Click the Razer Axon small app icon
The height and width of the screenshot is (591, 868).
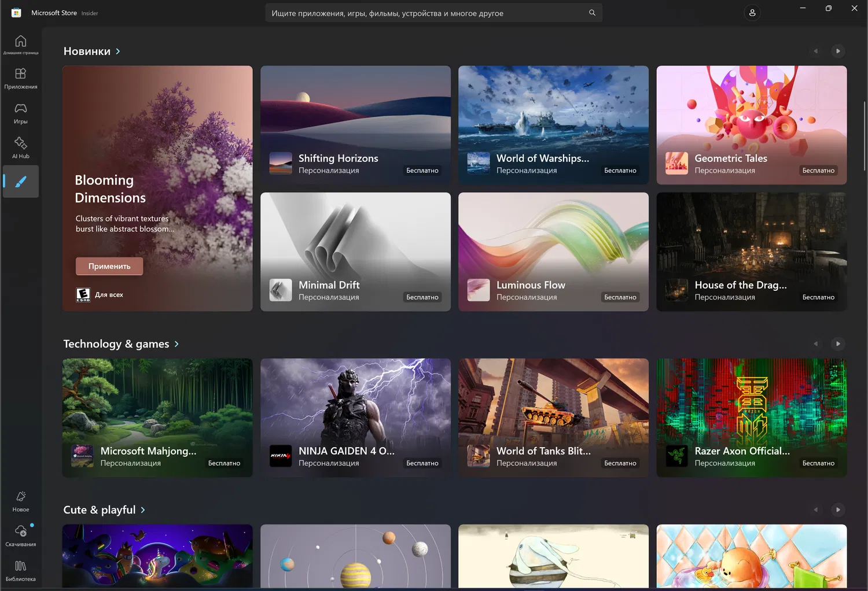(x=676, y=456)
